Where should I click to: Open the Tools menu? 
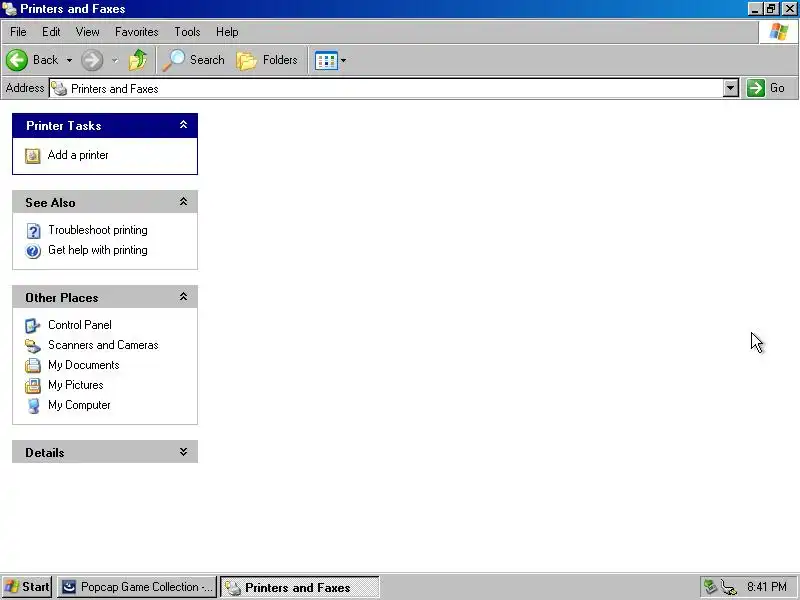pos(187,32)
